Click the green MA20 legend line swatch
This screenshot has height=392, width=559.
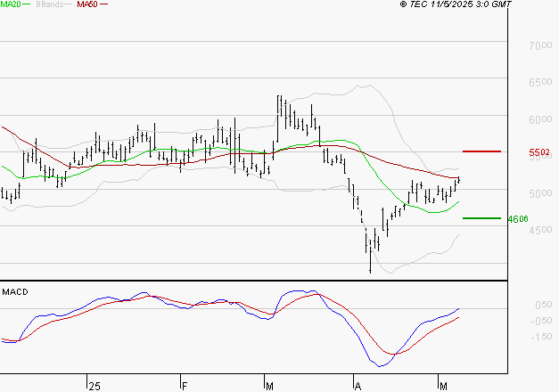coord(29,5)
